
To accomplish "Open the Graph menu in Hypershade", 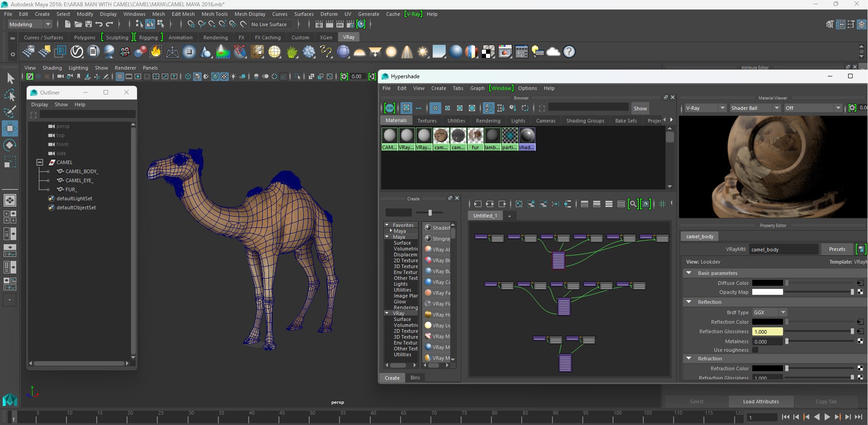I will point(477,88).
